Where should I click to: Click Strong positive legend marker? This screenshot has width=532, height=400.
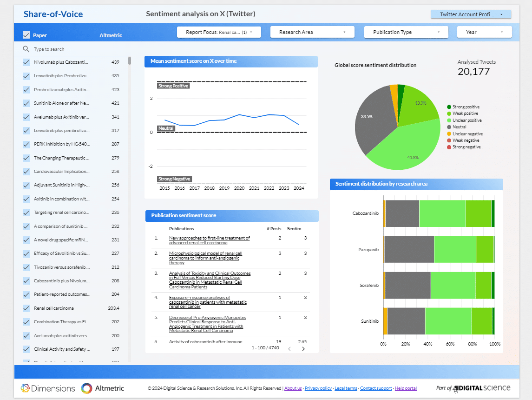449,107
